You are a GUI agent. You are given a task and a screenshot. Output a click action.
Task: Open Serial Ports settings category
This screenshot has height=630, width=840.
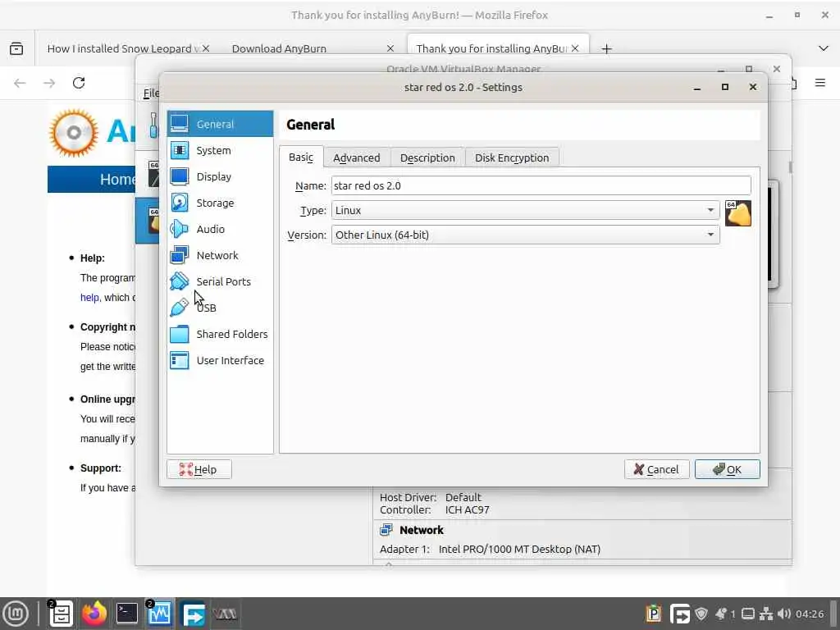(x=220, y=282)
